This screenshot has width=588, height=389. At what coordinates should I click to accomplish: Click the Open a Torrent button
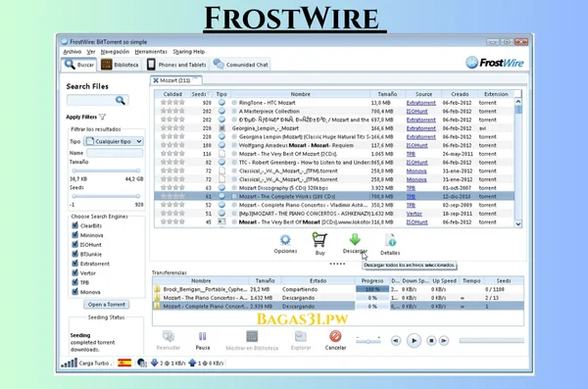point(107,304)
